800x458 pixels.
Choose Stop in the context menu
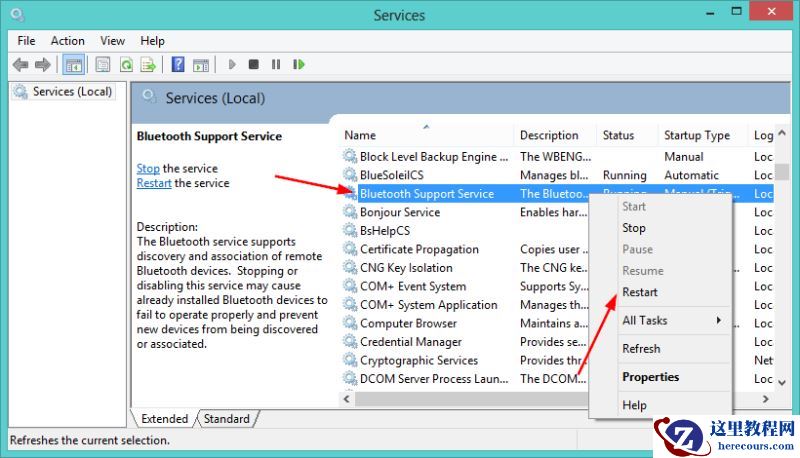click(634, 228)
